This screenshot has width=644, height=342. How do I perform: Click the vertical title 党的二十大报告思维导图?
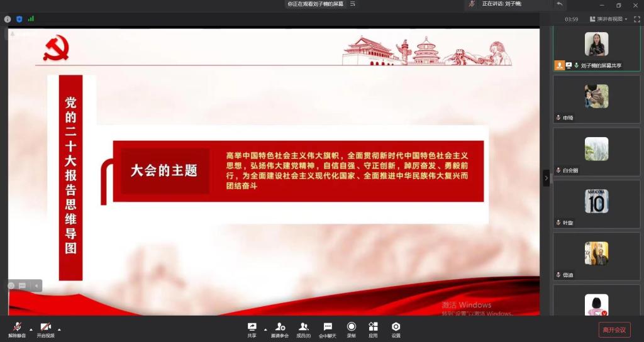70,175
